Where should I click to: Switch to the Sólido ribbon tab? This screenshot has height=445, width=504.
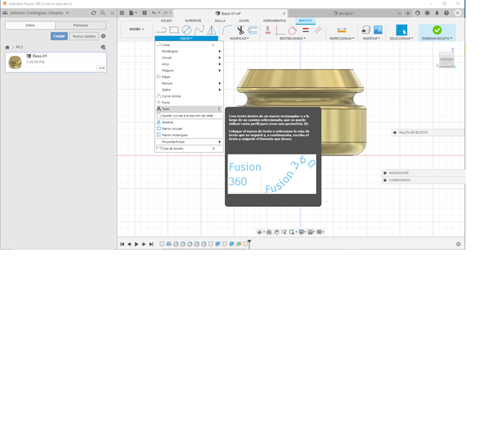click(x=166, y=21)
